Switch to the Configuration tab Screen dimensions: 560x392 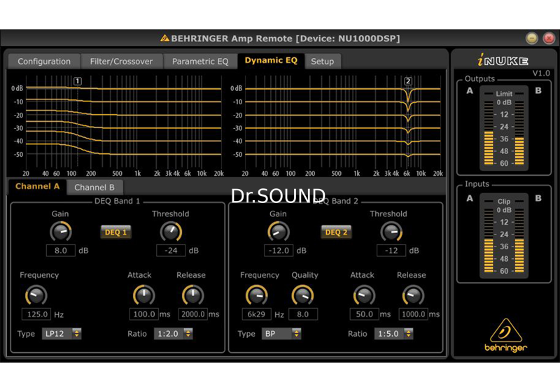44,62
